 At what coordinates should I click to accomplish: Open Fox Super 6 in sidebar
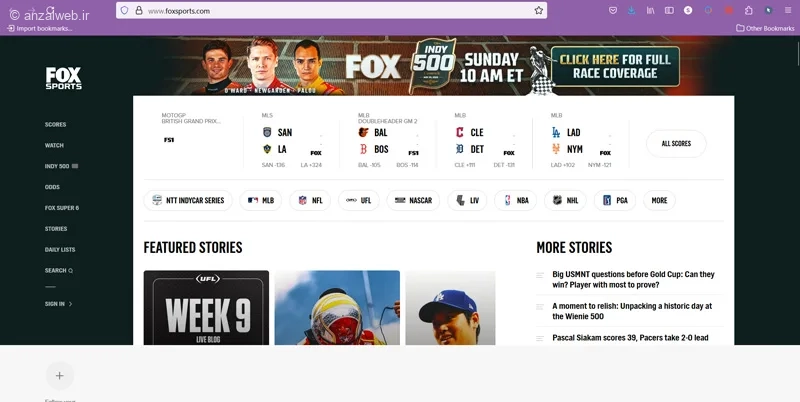(x=62, y=208)
